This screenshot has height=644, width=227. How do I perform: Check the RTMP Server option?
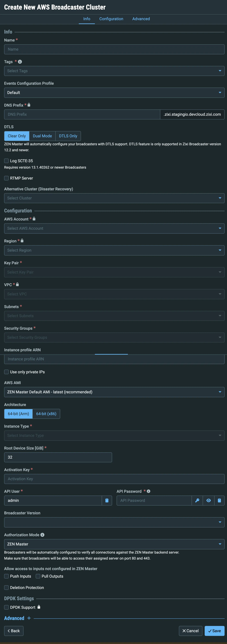click(x=7, y=178)
